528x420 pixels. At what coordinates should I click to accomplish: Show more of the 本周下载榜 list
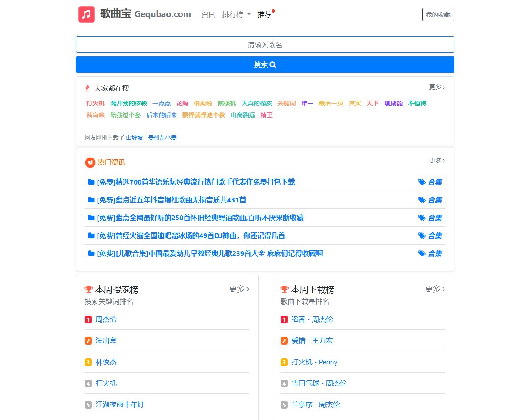[435, 289]
